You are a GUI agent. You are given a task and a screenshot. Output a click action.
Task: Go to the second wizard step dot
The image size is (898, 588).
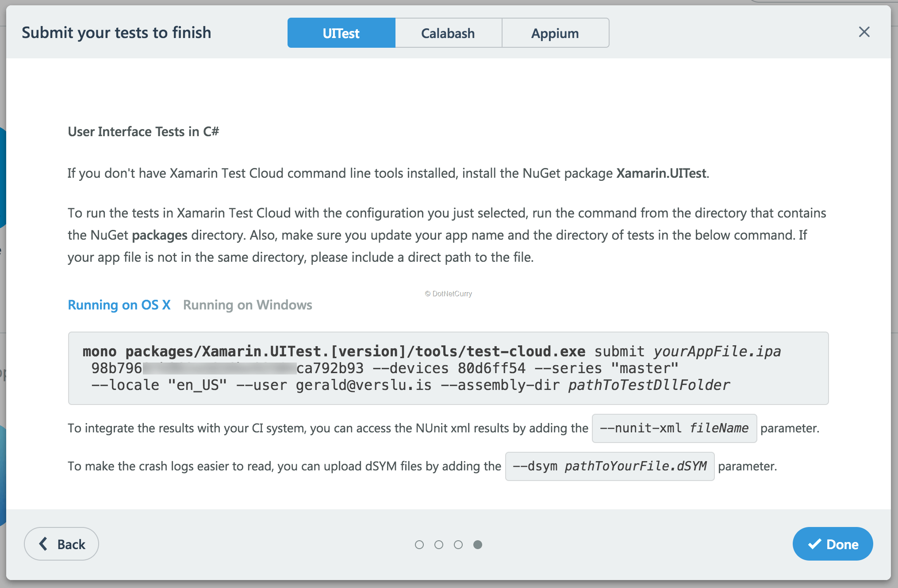(x=439, y=545)
